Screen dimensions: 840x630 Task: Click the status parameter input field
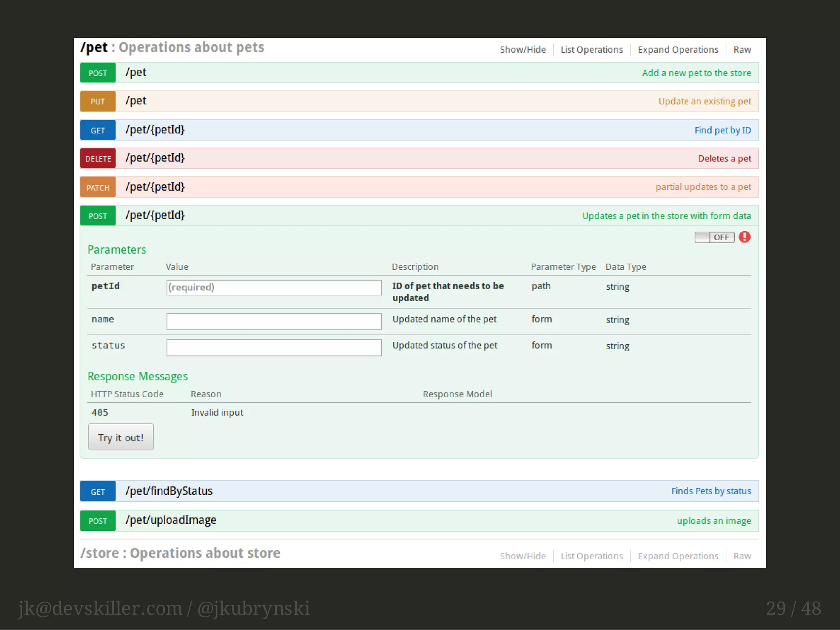click(274, 348)
